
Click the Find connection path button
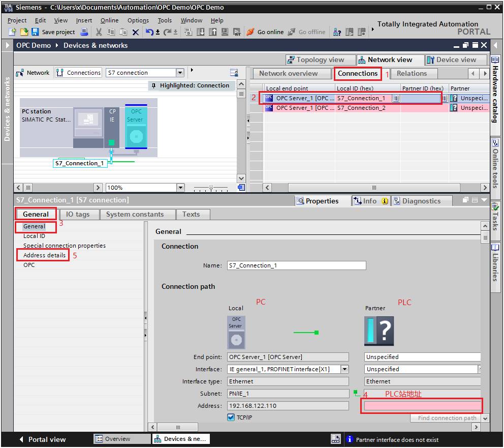coord(447,418)
